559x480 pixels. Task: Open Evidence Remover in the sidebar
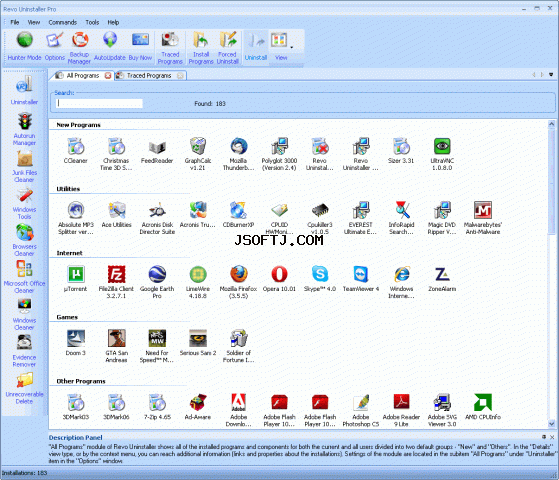pyautogui.click(x=24, y=351)
